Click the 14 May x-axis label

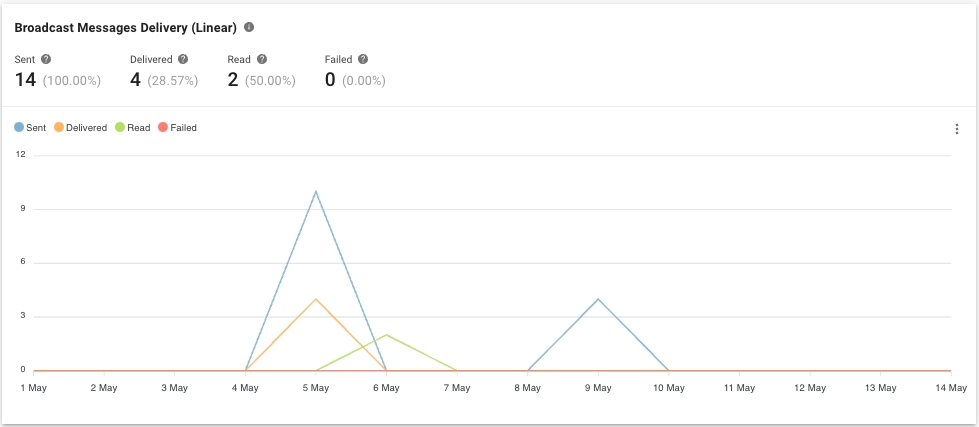(x=950, y=387)
